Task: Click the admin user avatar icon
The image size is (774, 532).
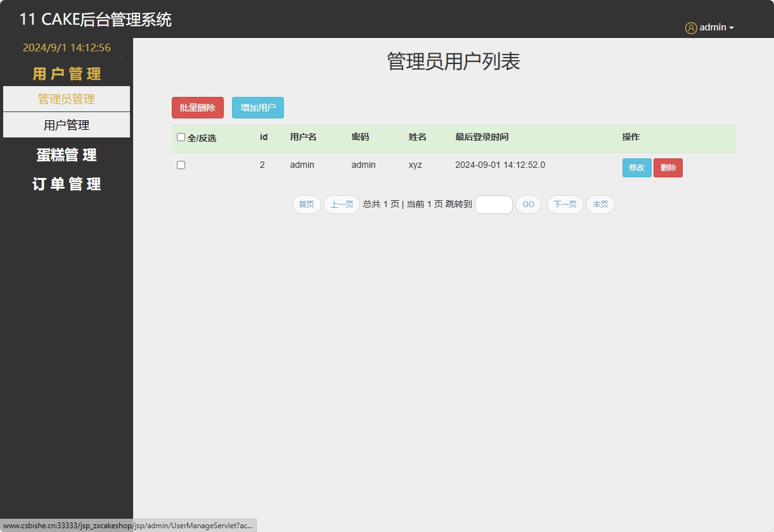Action: click(690, 27)
